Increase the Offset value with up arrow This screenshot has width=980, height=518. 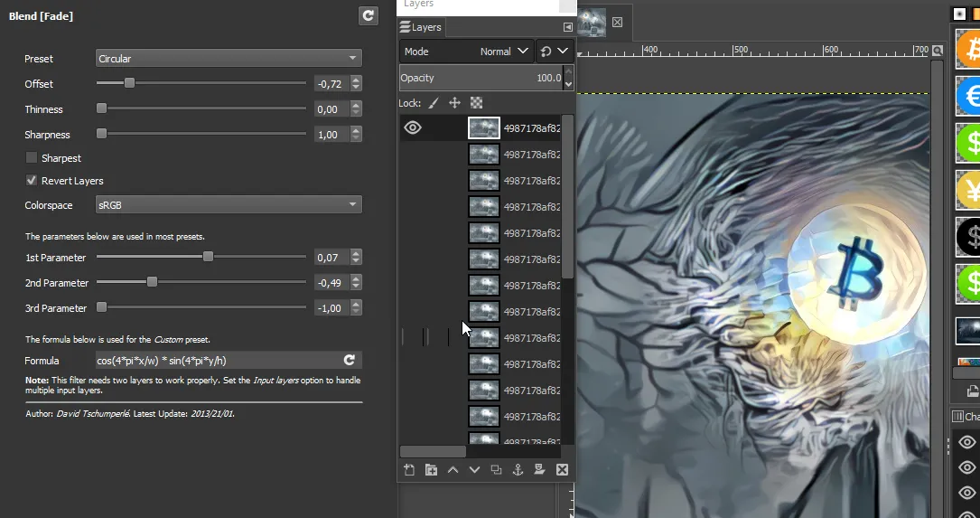click(356, 80)
